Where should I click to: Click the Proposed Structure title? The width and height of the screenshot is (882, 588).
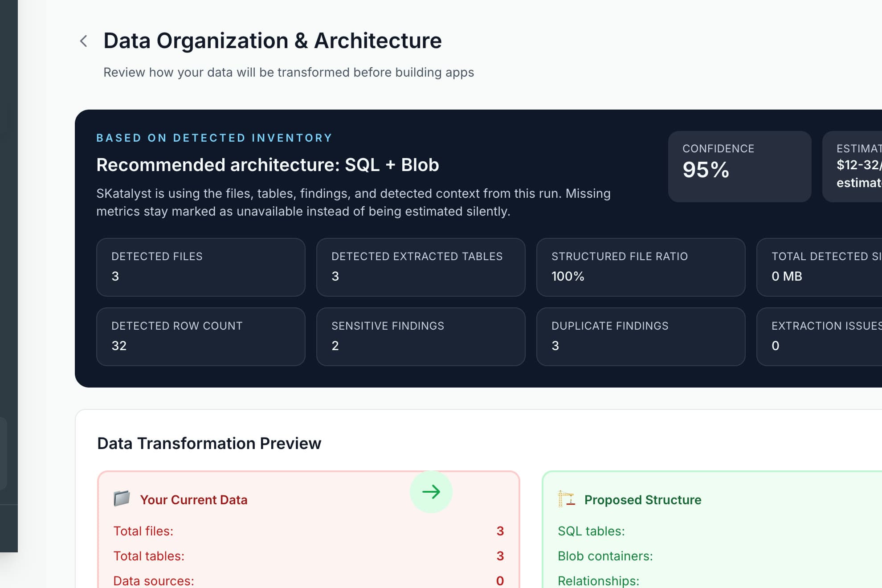tap(643, 500)
